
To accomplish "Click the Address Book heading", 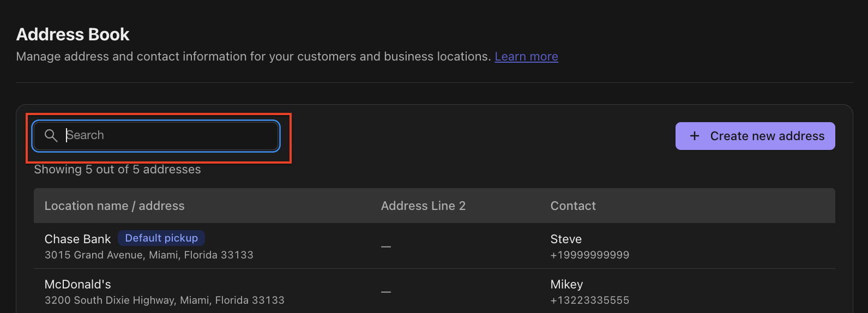I will (x=73, y=34).
